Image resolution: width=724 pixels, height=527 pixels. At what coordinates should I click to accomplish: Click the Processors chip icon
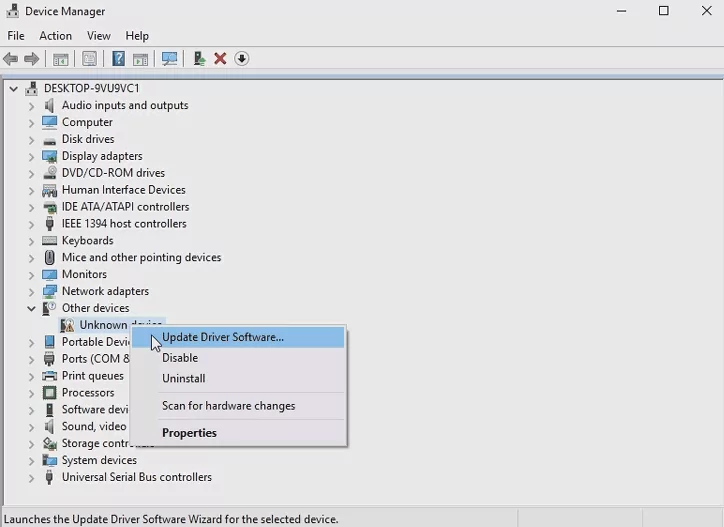coord(49,393)
